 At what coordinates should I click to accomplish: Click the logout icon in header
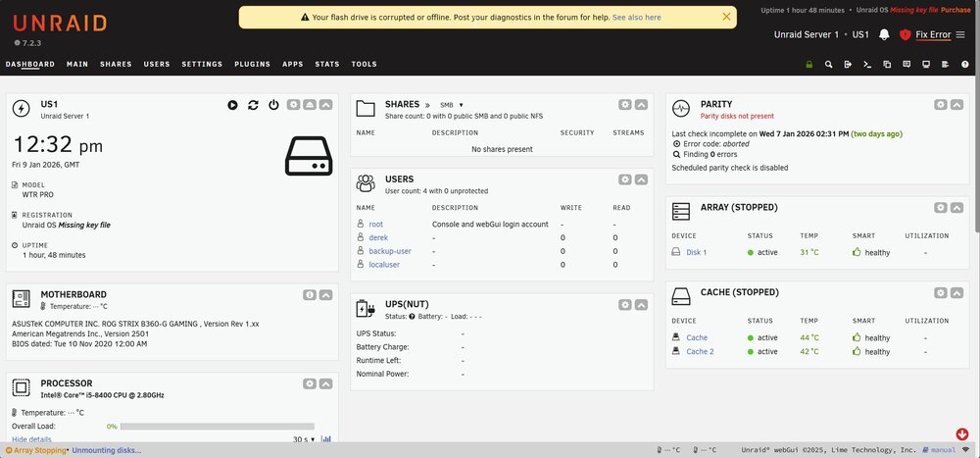848,64
